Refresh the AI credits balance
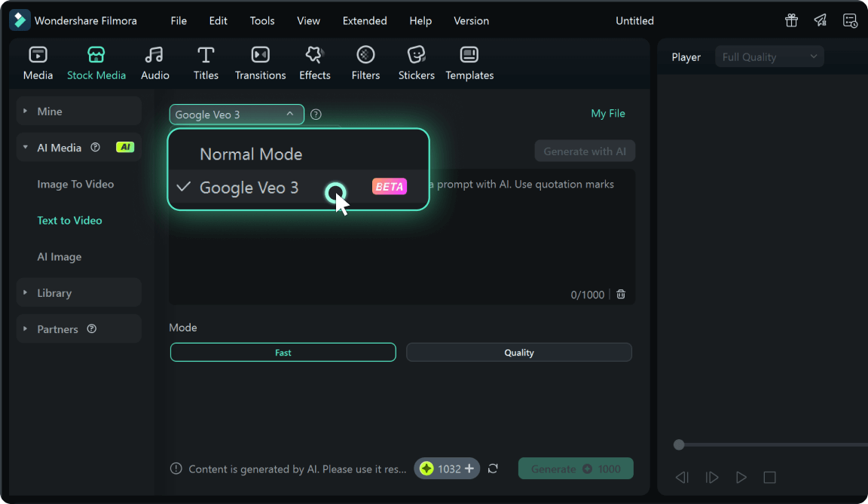Viewport: 868px width, 504px height. point(493,469)
